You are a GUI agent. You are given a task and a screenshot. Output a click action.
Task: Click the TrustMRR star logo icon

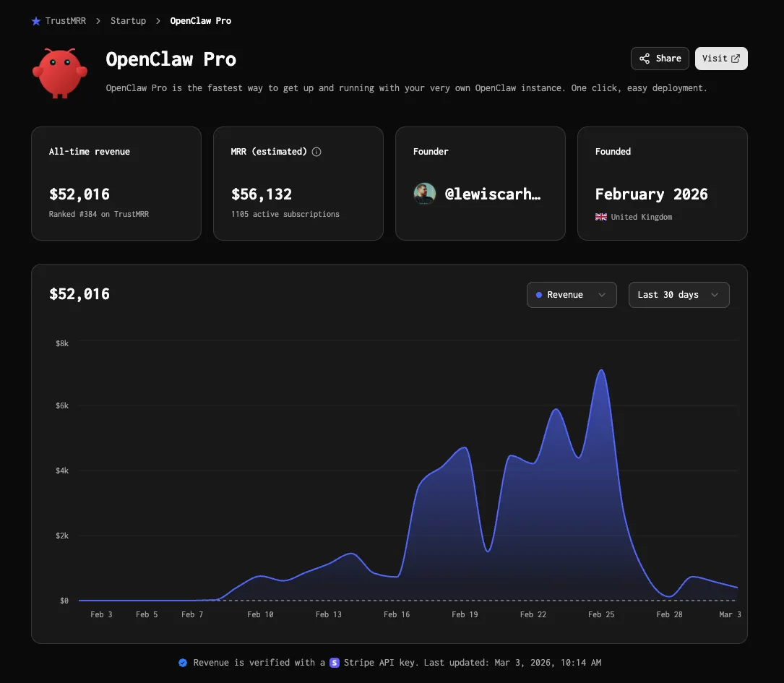(36, 21)
